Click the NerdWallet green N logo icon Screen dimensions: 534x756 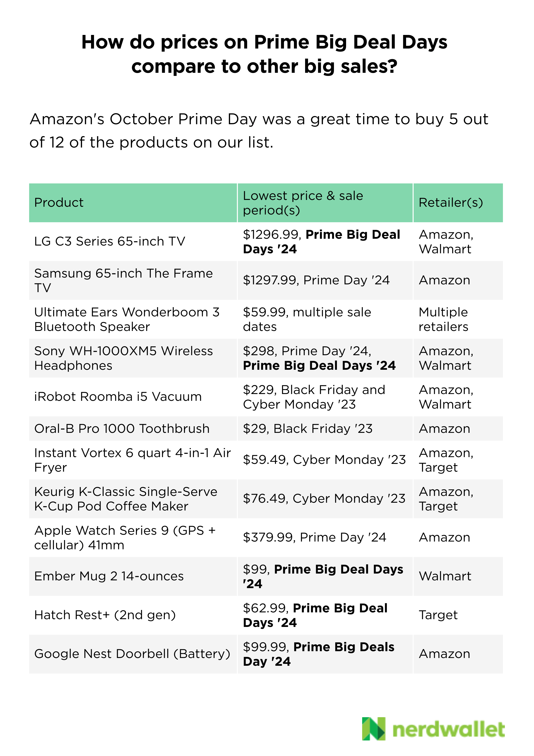pos(373,729)
